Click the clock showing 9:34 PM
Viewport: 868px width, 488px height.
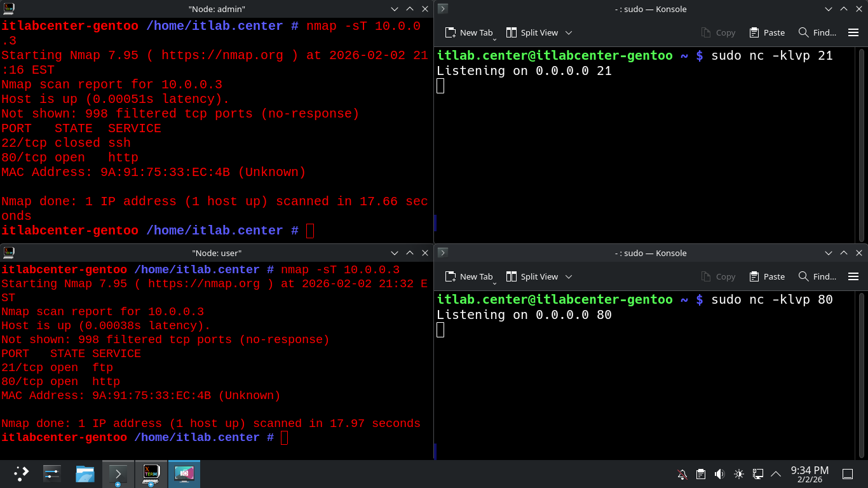(x=810, y=474)
